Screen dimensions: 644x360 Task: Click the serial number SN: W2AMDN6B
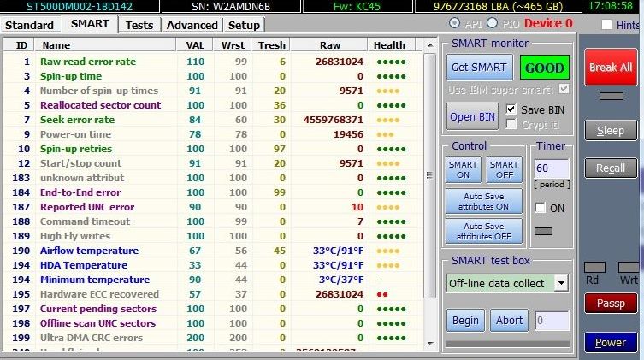(231, 7)
